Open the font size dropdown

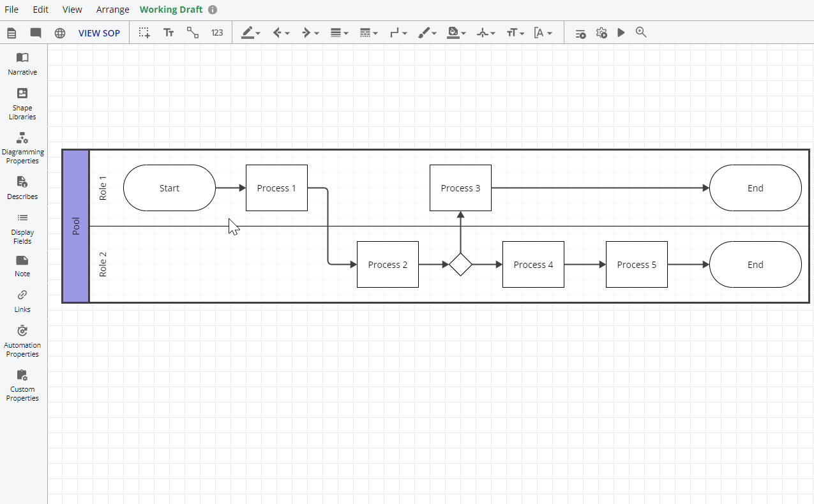point(515,33)
